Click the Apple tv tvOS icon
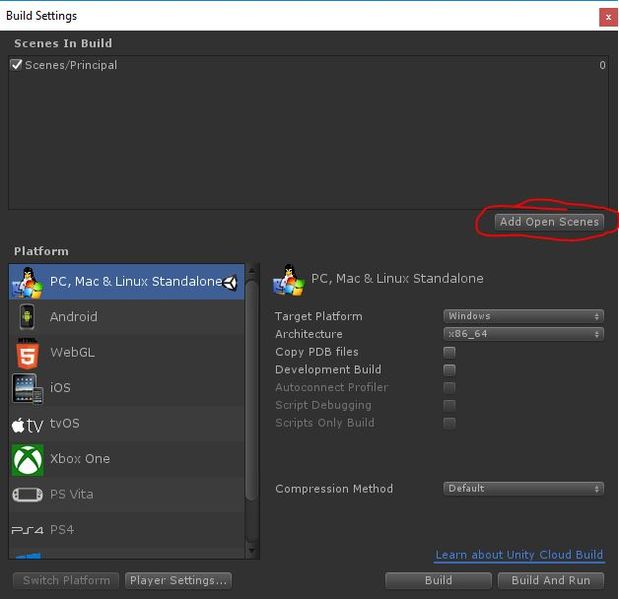The width and height of the screenshot is (619, 599). (x=27, y=425)
